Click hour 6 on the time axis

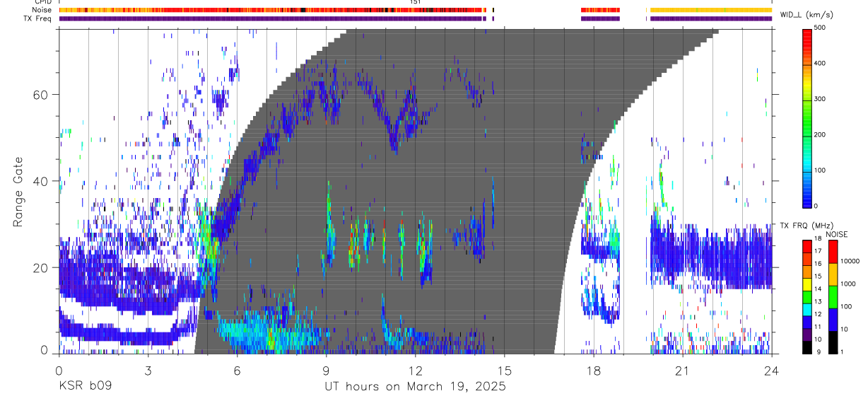click(237, 371)
